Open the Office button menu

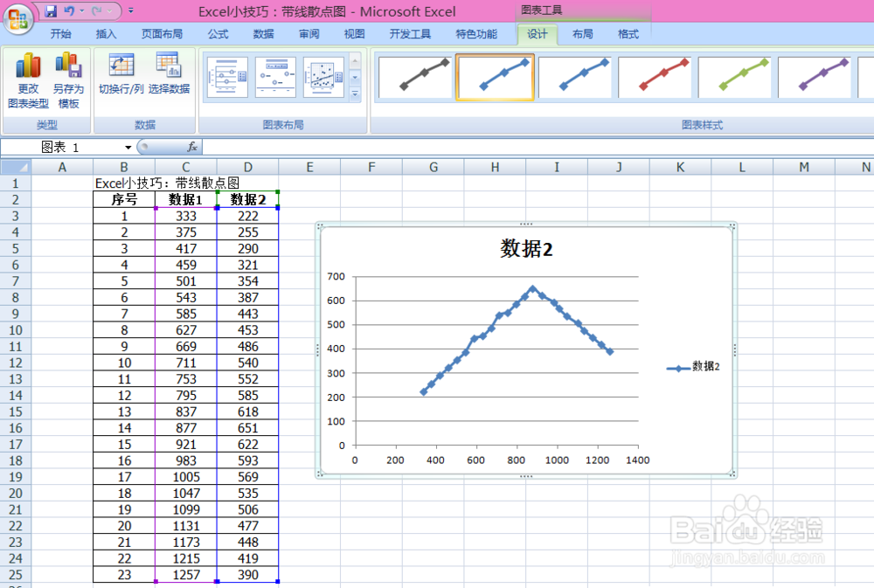tap(17, 19)
